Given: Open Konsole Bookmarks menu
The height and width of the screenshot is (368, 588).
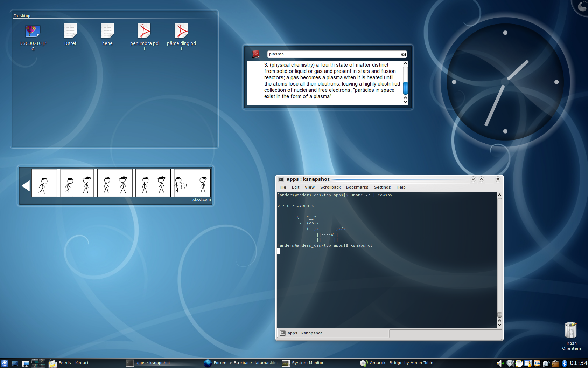Looking at the screenshot, I should tap(357, 187).
